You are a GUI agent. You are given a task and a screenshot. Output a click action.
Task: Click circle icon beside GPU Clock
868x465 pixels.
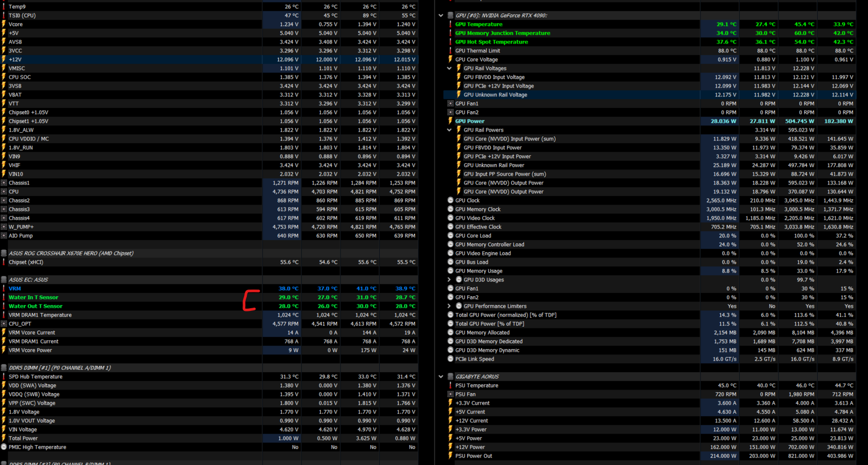[450, 200]
